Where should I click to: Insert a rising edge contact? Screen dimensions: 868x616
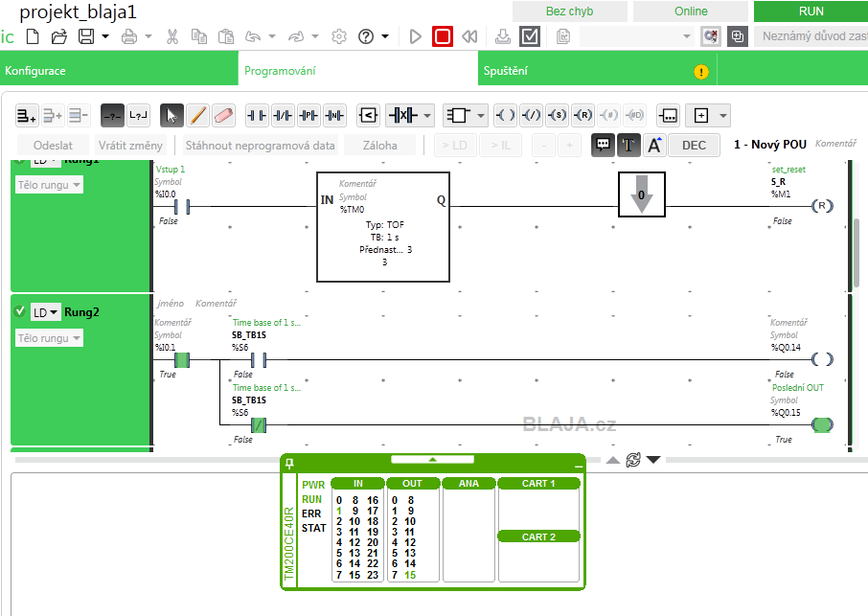click(308, 116)
